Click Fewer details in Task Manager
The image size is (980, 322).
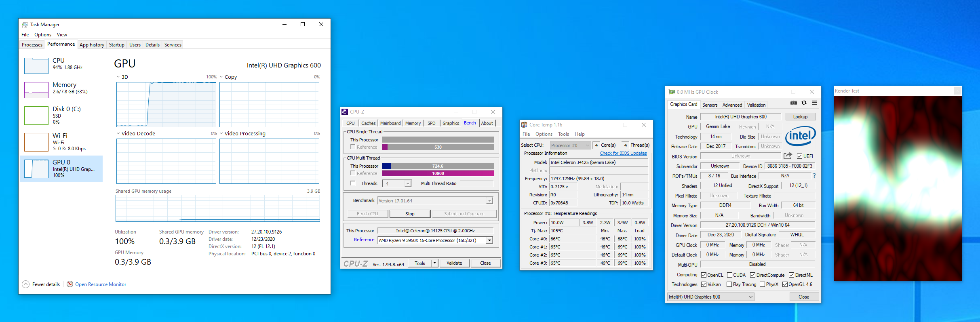[x=46, y=284]
